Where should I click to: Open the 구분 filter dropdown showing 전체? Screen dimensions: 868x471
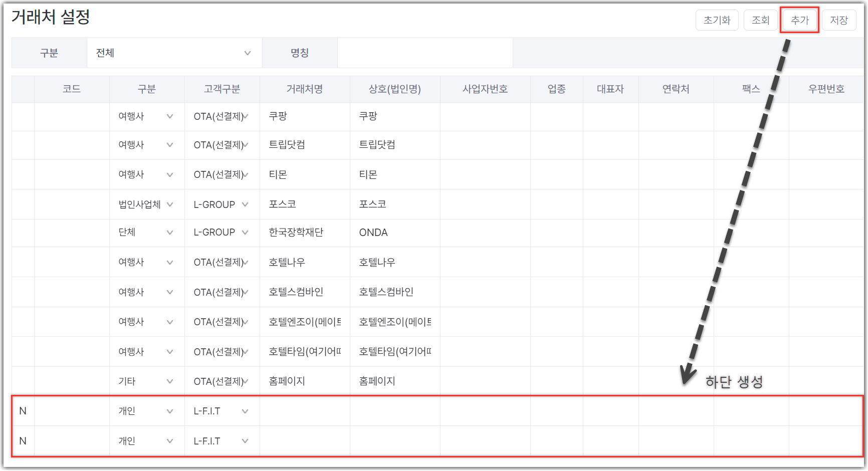[x=174, y=53]
